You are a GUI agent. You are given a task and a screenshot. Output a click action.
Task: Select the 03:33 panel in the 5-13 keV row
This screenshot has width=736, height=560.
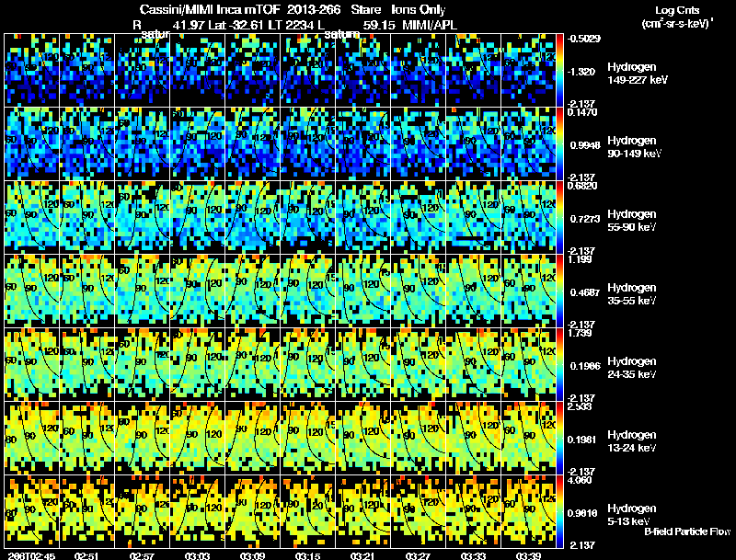tap(474, 511)
